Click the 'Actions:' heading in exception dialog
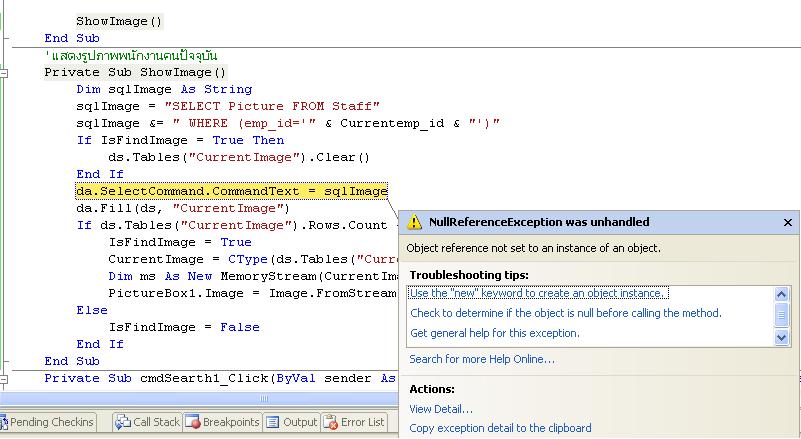 point(432,389)
